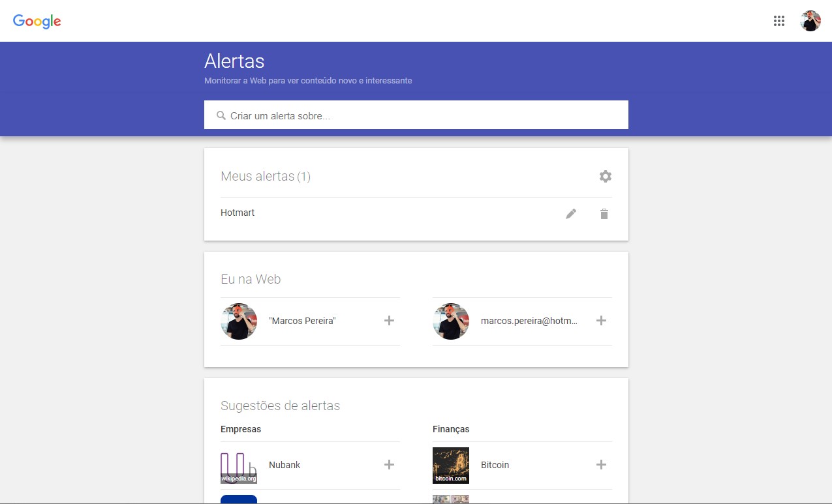The image size is (832, 504).
Task: Click the Finanças category label
Action: click(451, 429)
